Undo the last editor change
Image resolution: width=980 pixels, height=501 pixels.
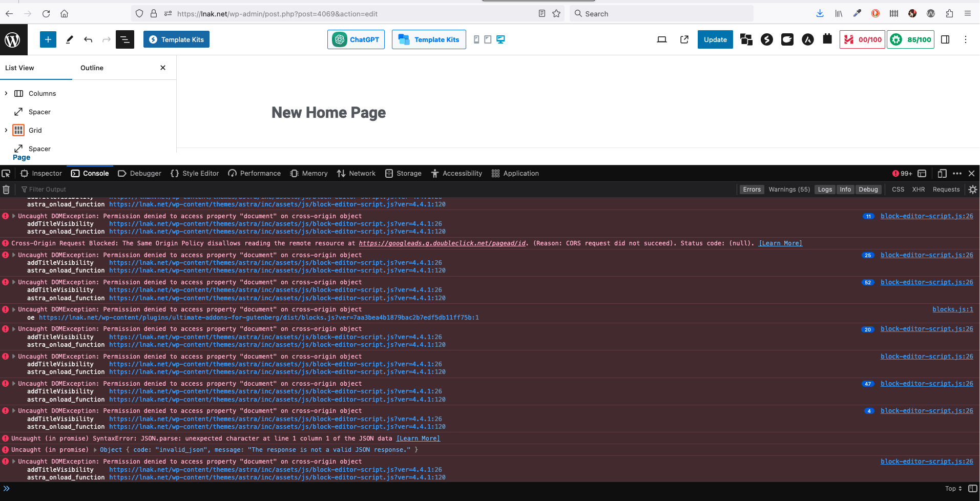pyautogui.click(x=88, y=39)
